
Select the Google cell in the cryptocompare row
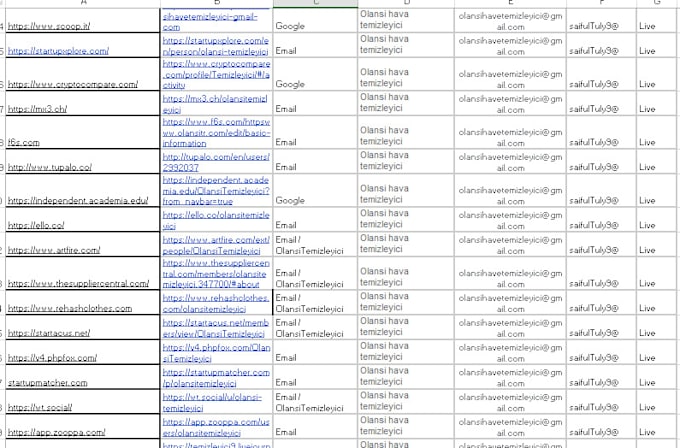click(315, 74)
